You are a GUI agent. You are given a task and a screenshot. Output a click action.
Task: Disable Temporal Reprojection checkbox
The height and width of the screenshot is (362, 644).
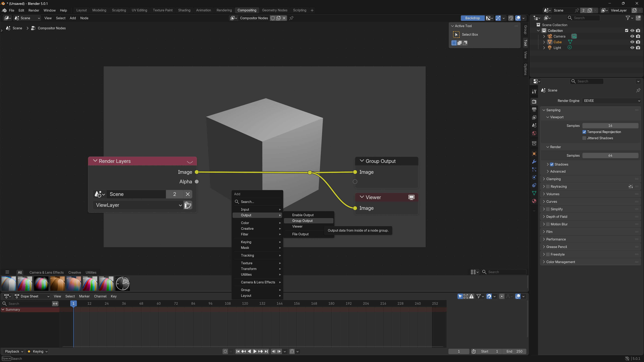click(x=584, y=132)
